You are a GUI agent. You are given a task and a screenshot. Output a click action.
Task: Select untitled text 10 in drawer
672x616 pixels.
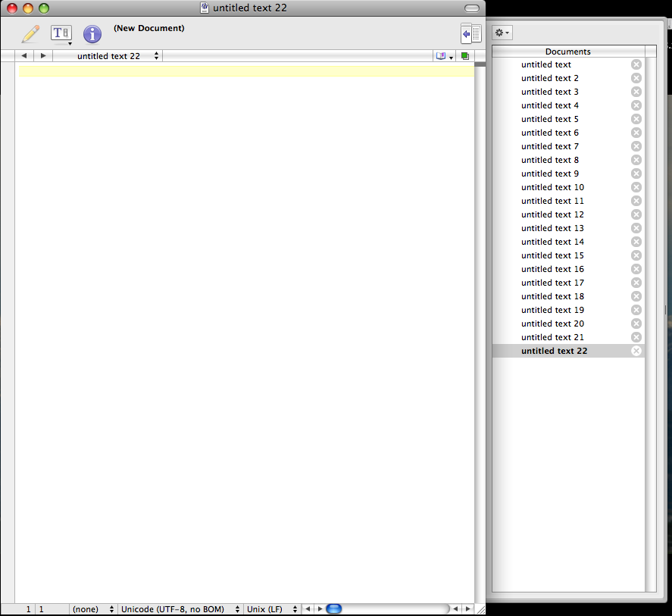pyautogui.click(x=568, y=187)
